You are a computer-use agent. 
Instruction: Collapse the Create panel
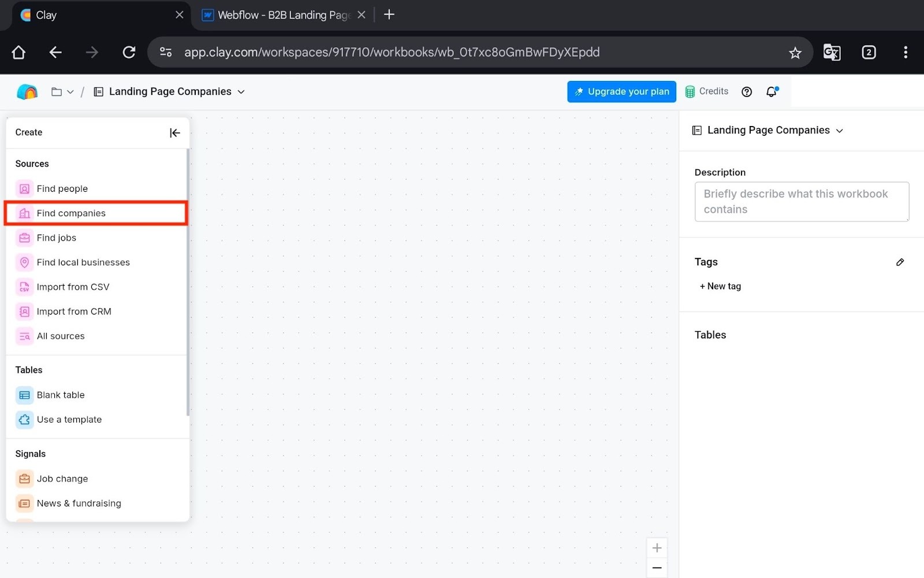pyautogui.click(x=175, y=133)
